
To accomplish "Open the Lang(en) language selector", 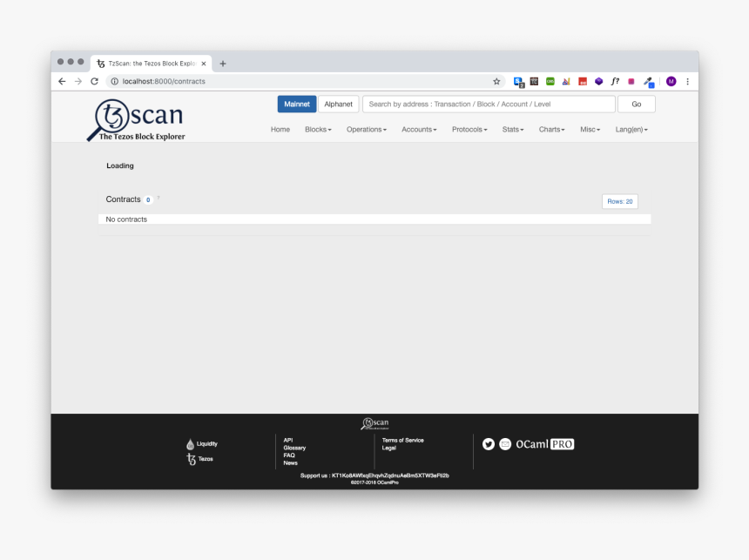I will click(631, 130).
